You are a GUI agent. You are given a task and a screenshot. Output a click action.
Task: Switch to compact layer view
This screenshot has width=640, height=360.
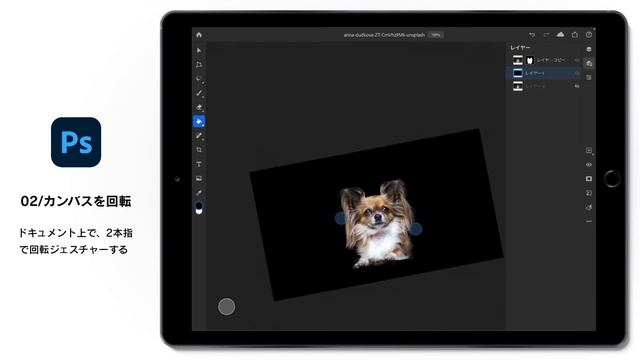589,49
